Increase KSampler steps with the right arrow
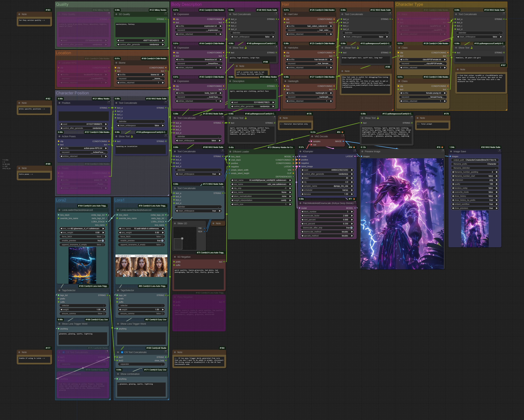524x420 pixels. [x=352, y=178]
